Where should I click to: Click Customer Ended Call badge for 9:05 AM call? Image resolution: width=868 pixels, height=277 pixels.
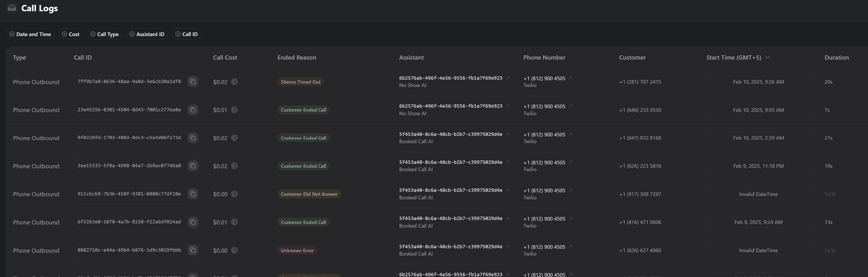pyautogui.click(x=303, y=110)
